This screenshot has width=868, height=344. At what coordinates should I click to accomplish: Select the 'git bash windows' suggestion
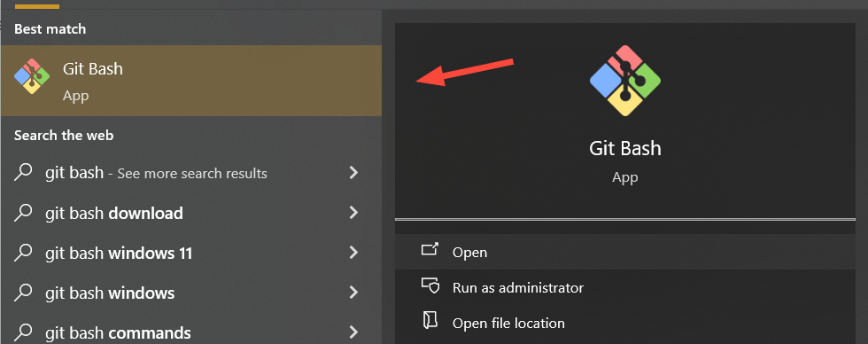coord(191,293)
